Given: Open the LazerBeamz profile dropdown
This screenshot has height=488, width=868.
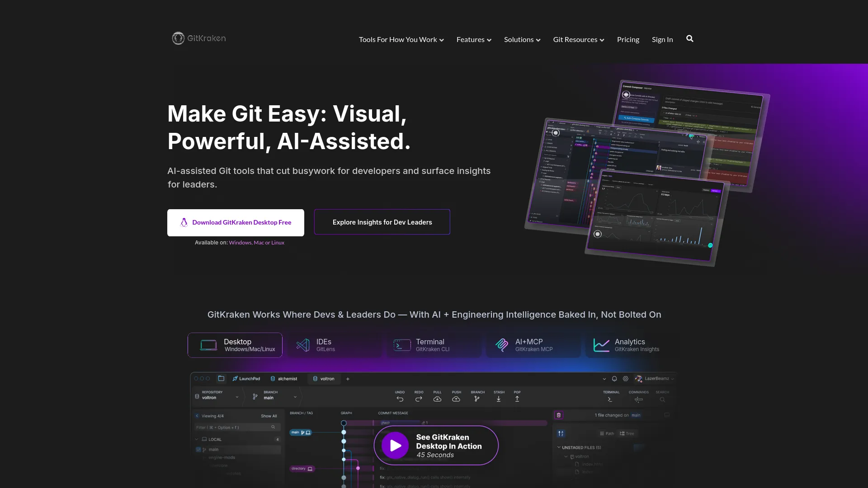Looking at the screenshot, I should point(654,379).
